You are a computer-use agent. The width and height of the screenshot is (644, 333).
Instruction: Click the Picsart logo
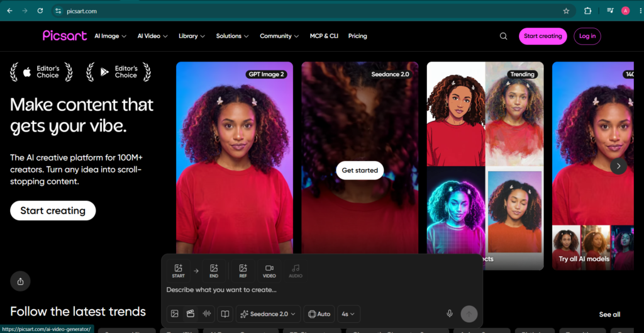65,36
